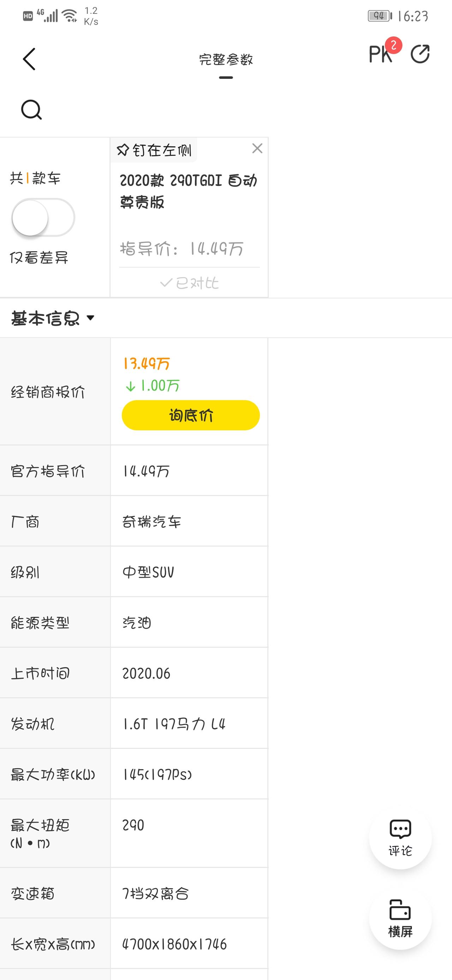Open the 评论 comments bubble
452x980 pixels.
point(400,838)
